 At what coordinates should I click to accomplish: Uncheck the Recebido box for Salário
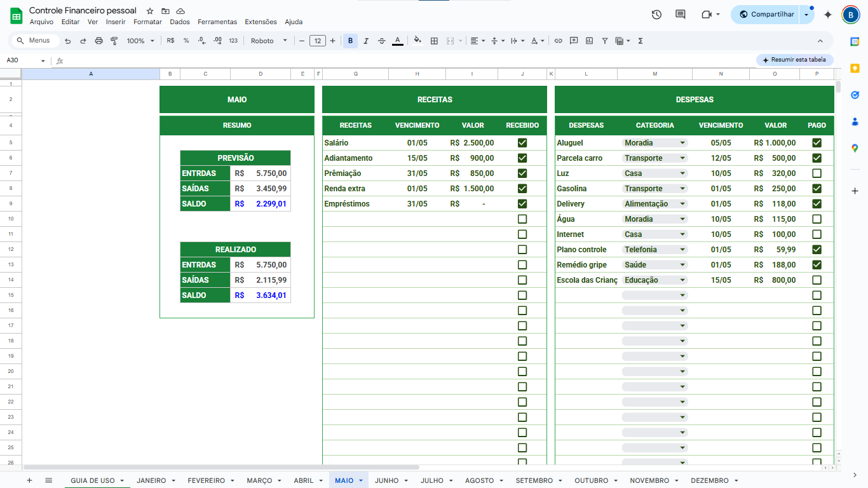coord(522,143)
